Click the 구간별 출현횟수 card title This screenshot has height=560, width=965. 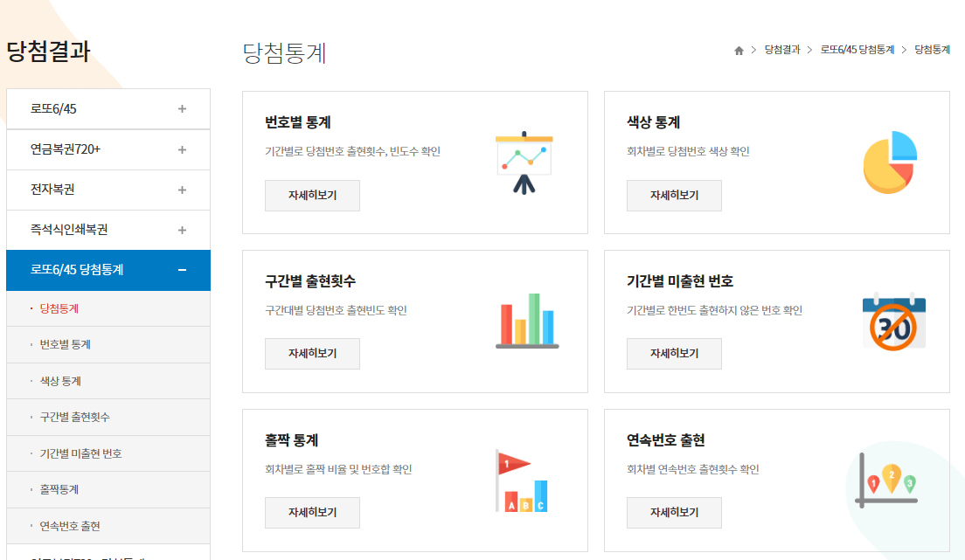pos(310,281)
